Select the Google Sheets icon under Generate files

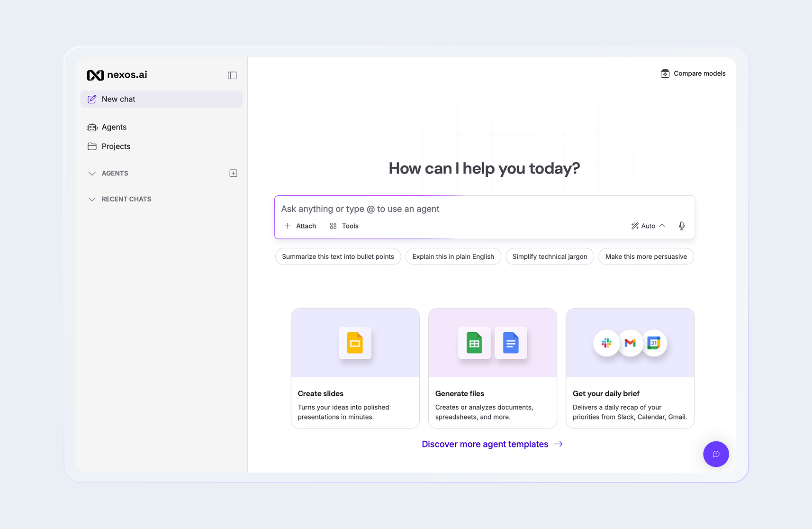pyautogui.click(x=474, y=343)
